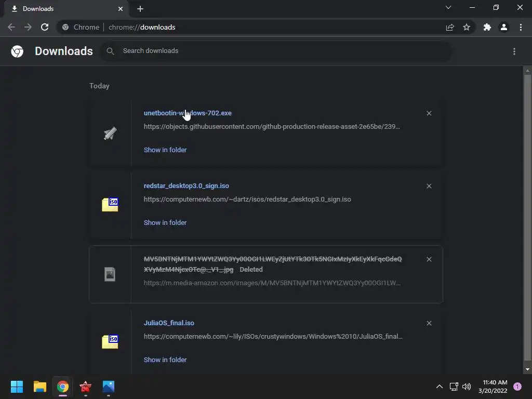This screenshot has width=532, height=399.
Task: Open a new tab with the plus button
Action: (140, 9)
